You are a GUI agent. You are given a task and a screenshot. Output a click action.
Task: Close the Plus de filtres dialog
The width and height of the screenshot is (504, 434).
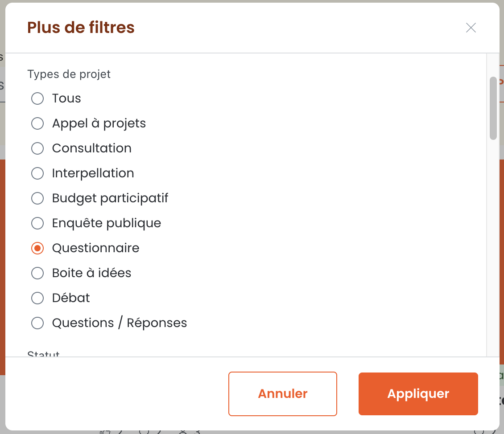click(471, 28)
